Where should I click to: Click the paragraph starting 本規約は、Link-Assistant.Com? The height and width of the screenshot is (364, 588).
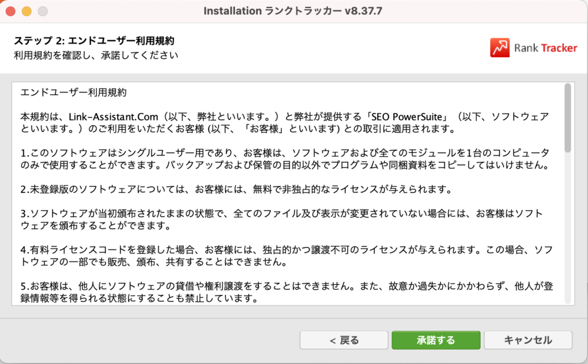click(285, 123)
